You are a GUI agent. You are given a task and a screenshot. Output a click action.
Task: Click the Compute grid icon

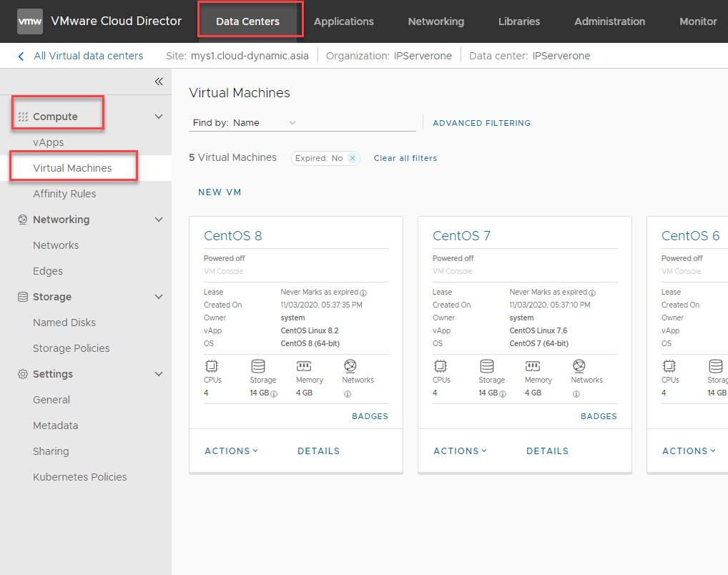tap(23, 117)
